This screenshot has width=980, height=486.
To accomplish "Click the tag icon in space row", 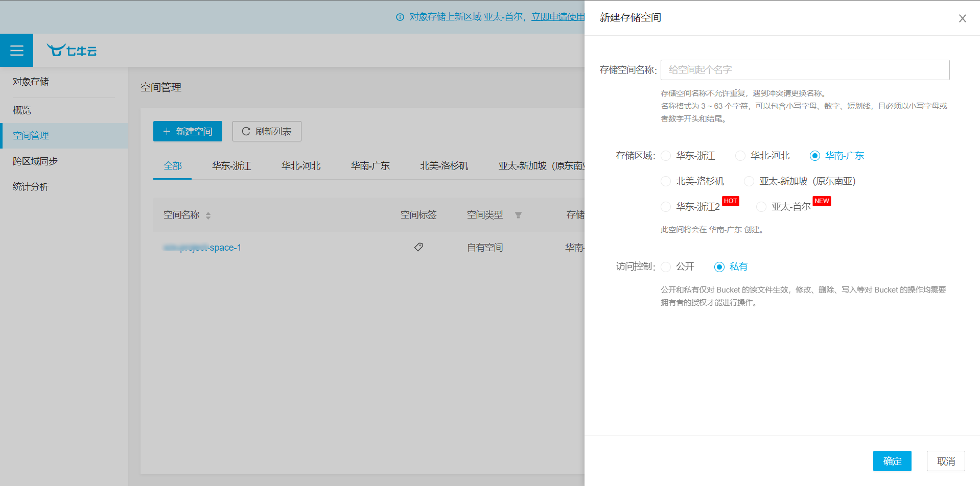I will pyautogui.click(x=418, y=247).
